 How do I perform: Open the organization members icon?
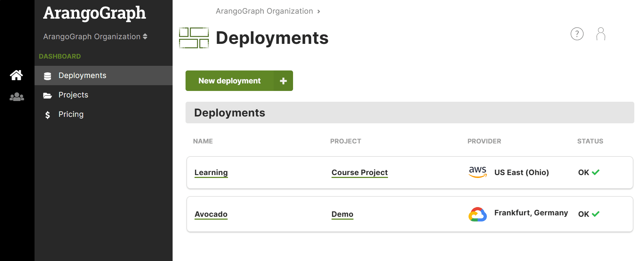tap(17, 97)
